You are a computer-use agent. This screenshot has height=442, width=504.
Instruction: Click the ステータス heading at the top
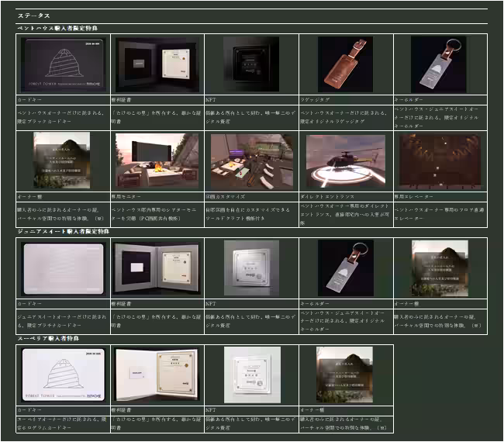coord(34,16)
